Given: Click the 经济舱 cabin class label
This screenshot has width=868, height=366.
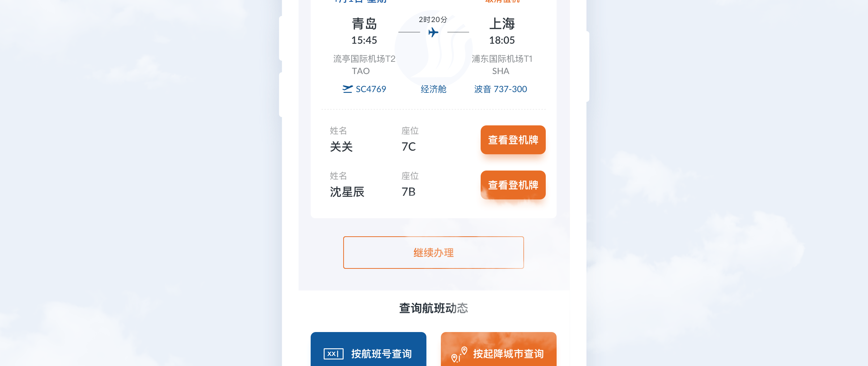Looking at the screenshot, I should [x=433, y=89].
